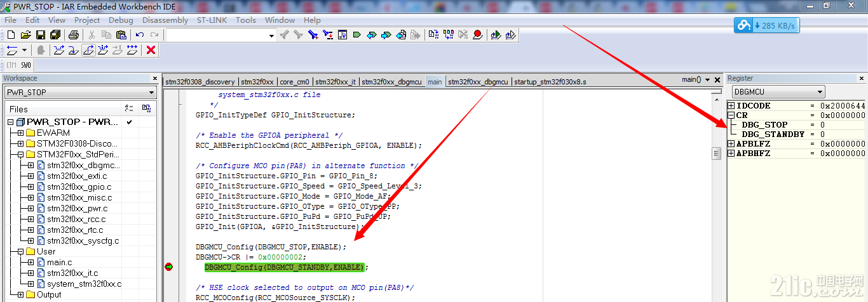Expand the Output folder node
This screenshot has width=868, height=302.
pyautogui.click(x=21, y=294)
